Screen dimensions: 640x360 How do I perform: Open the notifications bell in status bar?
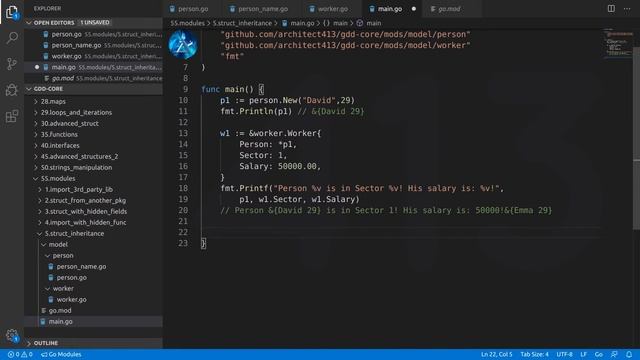[629, 354]
